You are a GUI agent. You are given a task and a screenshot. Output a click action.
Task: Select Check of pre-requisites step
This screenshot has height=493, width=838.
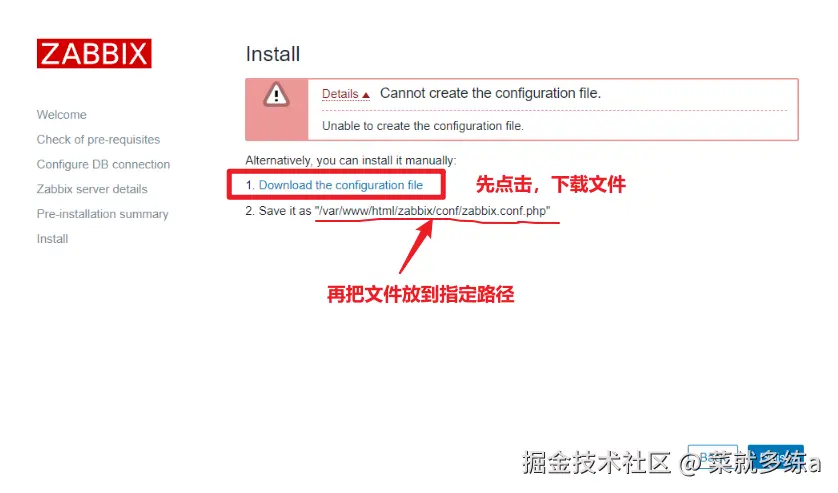(98, 140)
